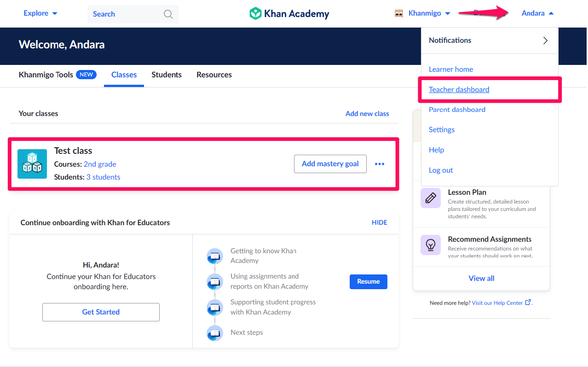Image resolution: width=588 pixels, height=367 pixels.
Task: Click the Khan Academy logo
Action: pos(289,14)
